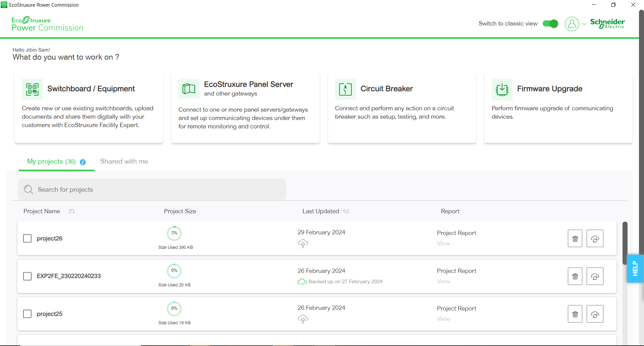Viewport: 644px width, 346px height.
Task: Open the user profile avatar icon
Action: tap(572, 24)
